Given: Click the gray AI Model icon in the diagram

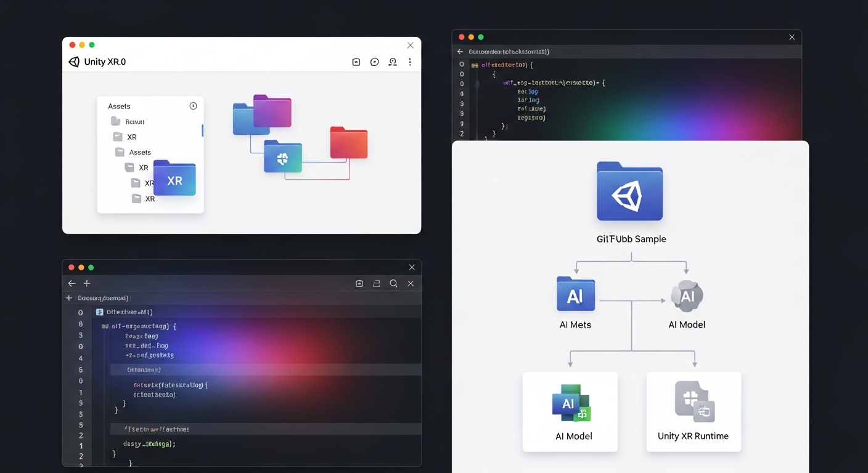Looking at the screenshot, I should (x=686, y=296).
